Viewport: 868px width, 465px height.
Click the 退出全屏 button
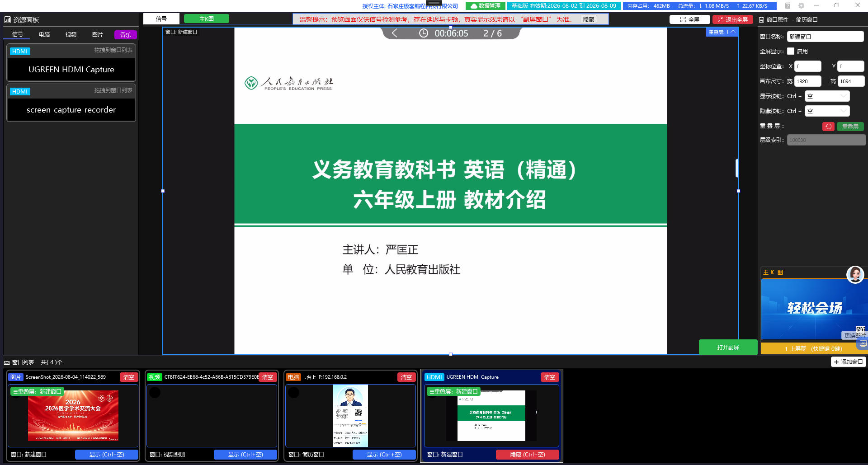(x=733, y=19)
